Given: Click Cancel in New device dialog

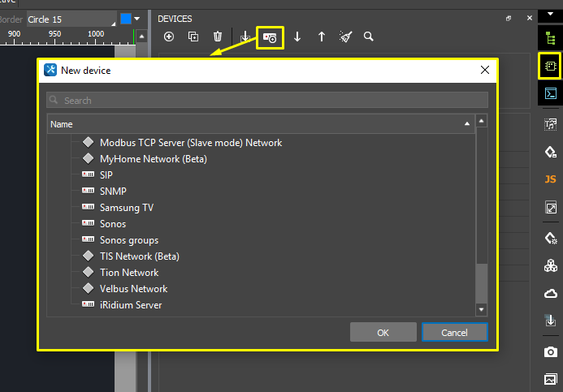Looking at the screenshot, I should click(x=455, y=333).
